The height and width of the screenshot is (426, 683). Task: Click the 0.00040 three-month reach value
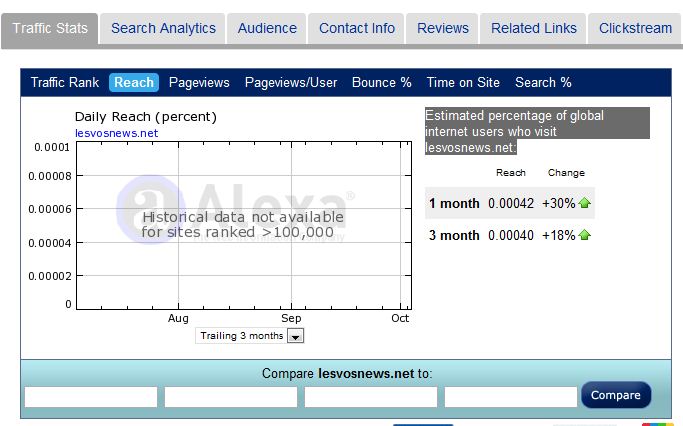coord(511,236)
